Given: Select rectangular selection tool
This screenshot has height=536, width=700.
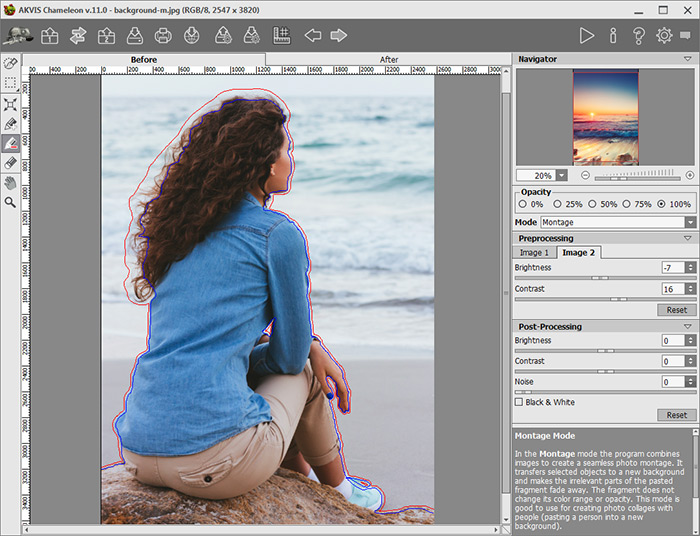Looking at the screenshot, I should 10,83.
